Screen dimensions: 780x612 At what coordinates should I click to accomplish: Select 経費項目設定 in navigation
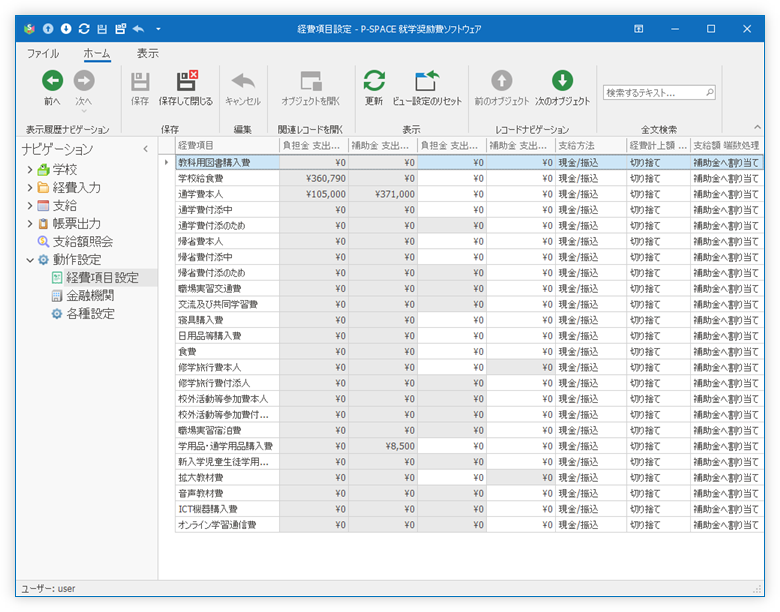(102, 278)
